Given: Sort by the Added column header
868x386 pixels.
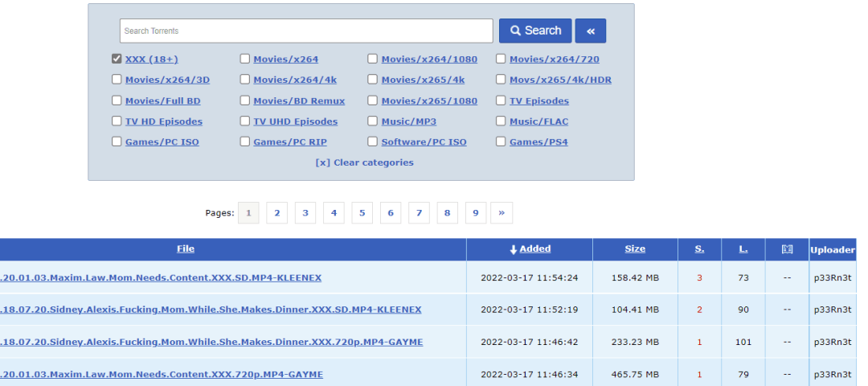Looking at the screenshot, I should 534,248.
